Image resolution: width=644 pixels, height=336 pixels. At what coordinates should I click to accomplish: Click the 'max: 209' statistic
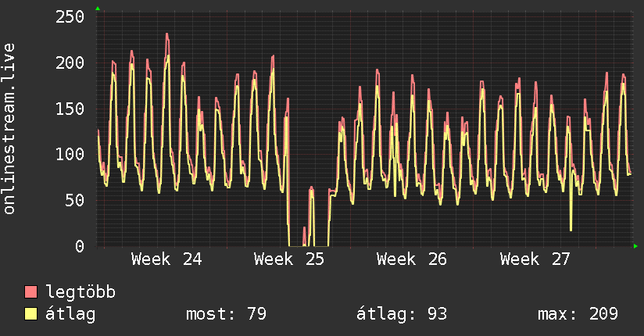tap(578, 314)
